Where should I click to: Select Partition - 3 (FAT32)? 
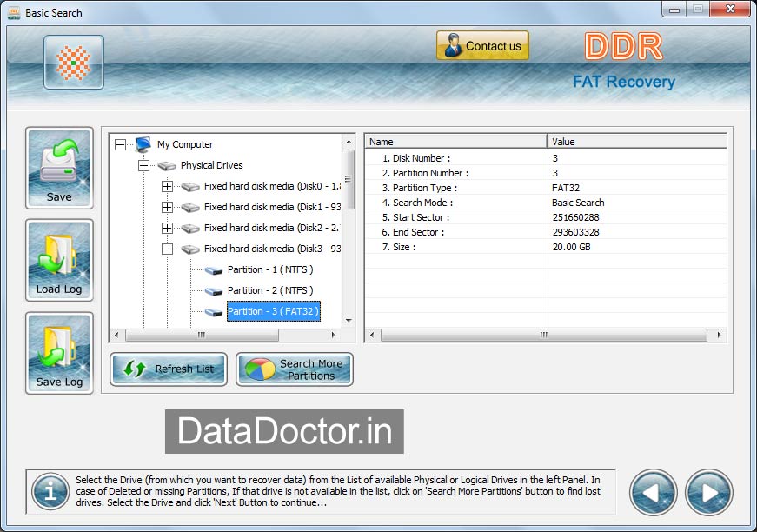[x=273, y=311]
